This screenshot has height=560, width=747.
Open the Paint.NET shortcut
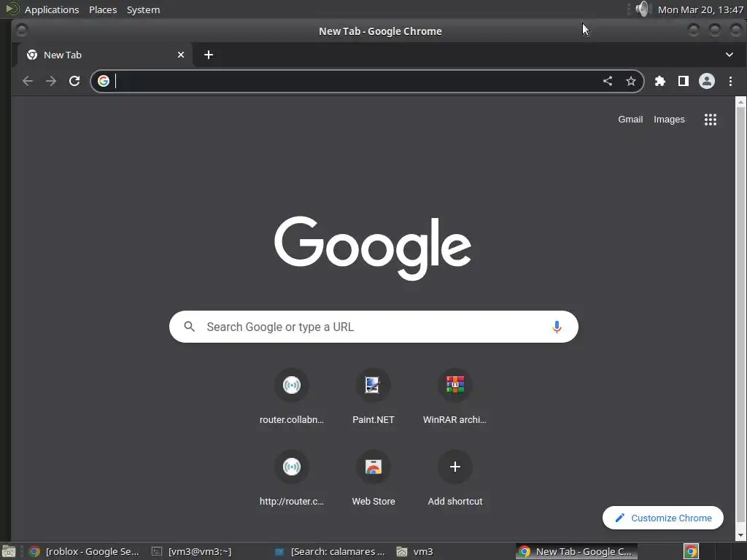(373, 396)
